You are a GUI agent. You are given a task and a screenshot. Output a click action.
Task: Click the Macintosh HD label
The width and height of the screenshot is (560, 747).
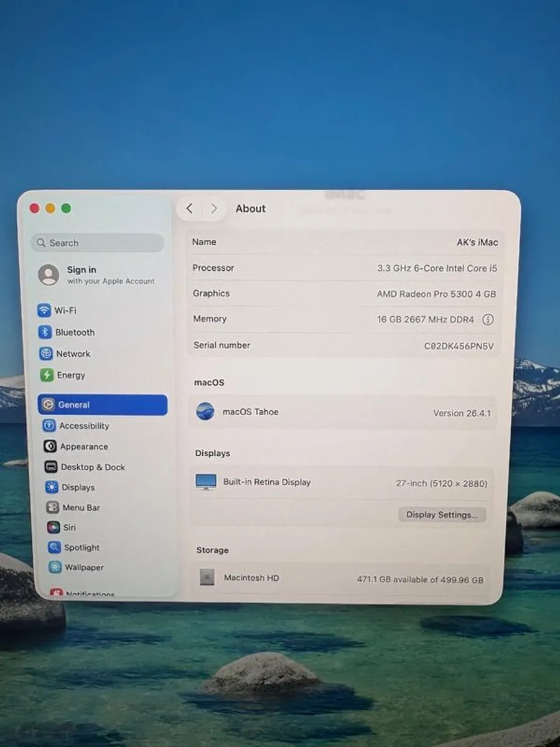pyautogui.click(x=251, y=578)
